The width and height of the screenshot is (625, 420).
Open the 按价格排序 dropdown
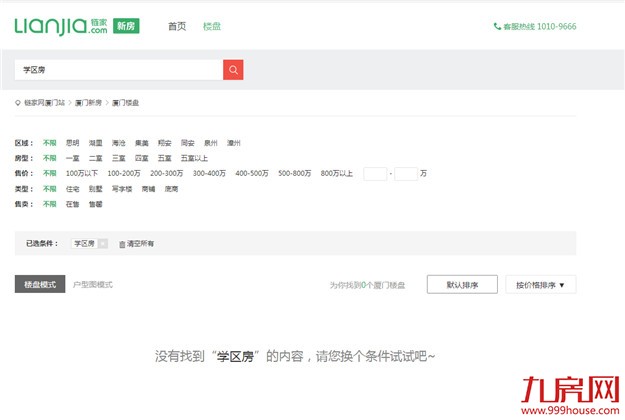click(x=540, y=285)
